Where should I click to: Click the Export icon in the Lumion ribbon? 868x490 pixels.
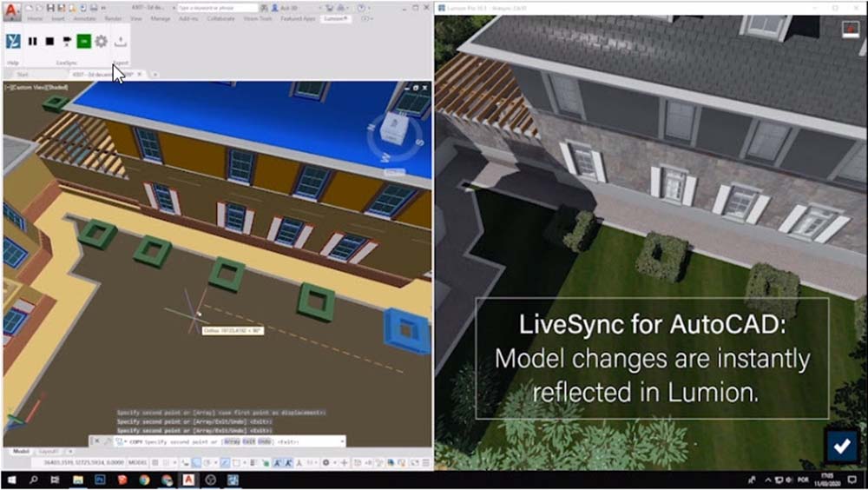(x=121, y=41)
